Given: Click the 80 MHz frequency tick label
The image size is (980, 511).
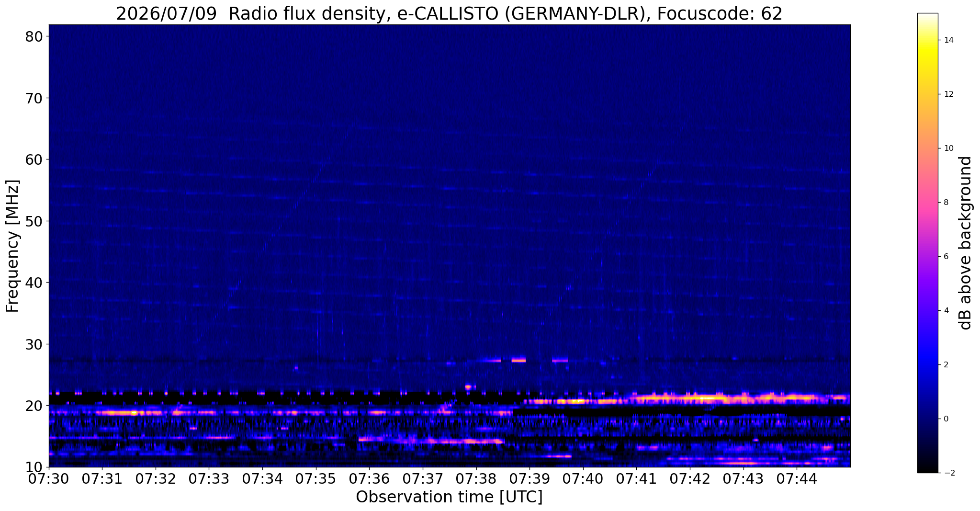Looking at the screenshot, I should pyautogui.click(x=34, y=37).
